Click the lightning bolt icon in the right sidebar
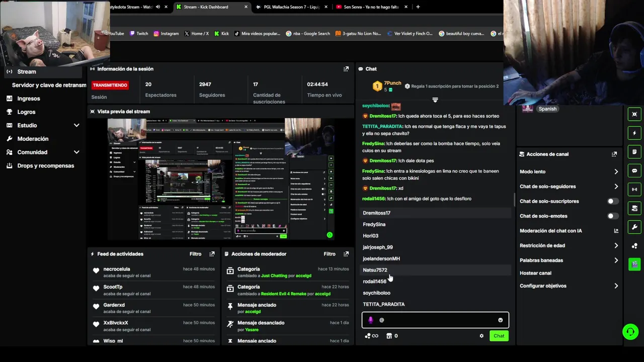This screenshot has width=644, height=362. [x=634, y=133]
